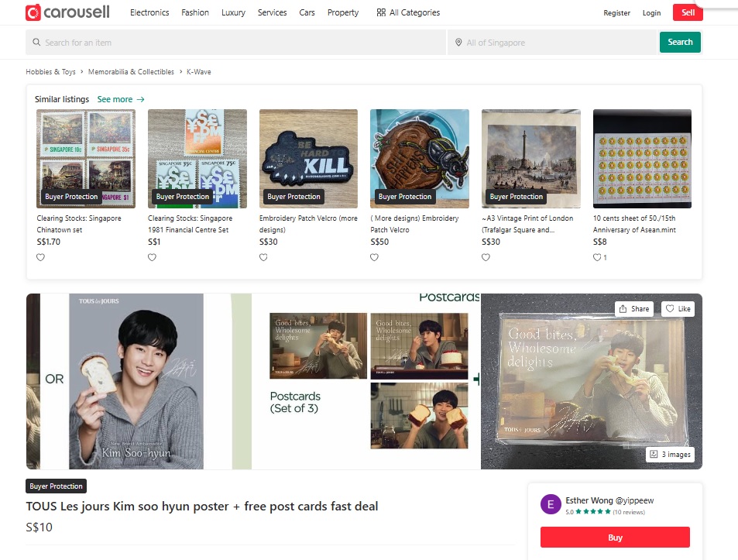This screenshot has width=738, height=560.
Task: Open the beetle patch thumbnail
Action: (420, 159)
